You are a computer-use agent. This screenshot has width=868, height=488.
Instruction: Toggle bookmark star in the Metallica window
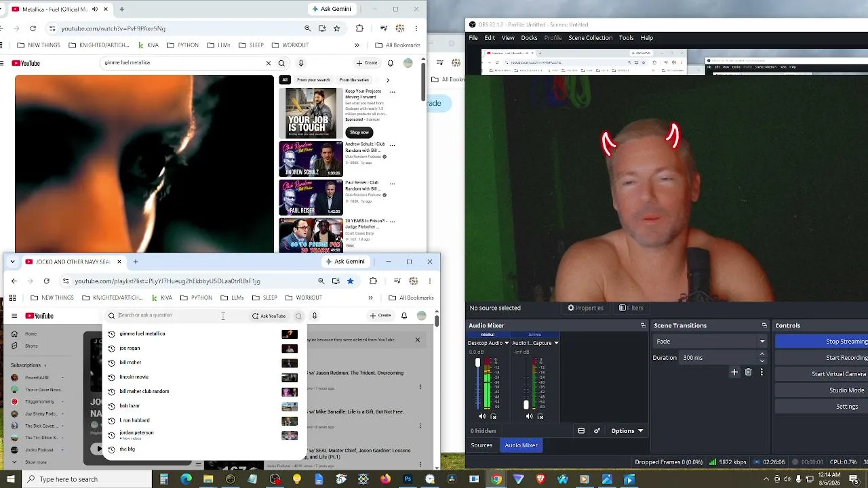coord(336,28)
